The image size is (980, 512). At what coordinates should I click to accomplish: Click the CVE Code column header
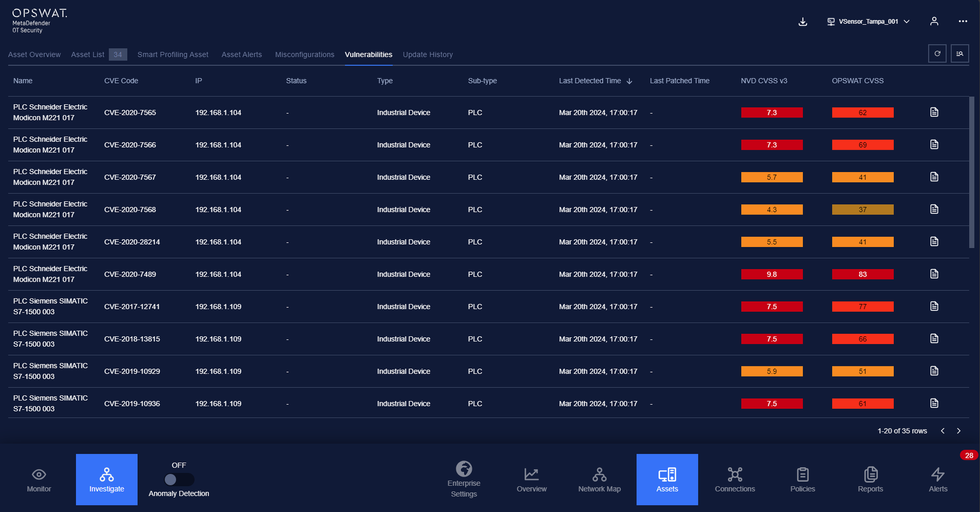click(121, 81)
